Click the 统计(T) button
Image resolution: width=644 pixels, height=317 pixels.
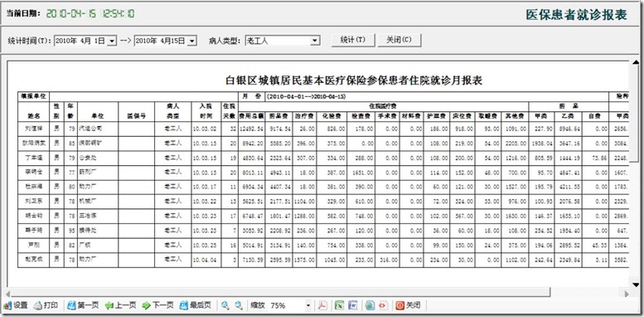click(353, 40)
